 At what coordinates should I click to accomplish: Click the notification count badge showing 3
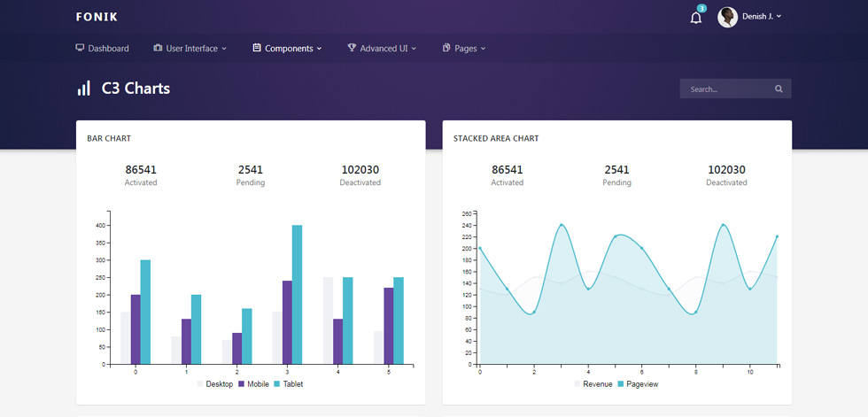pyautogui.click(x=701, y=8)
